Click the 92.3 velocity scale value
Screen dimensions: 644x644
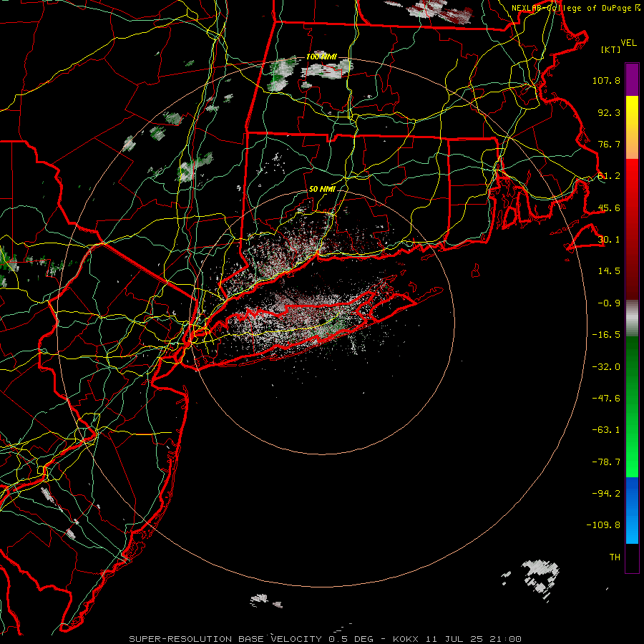pos(609,112)
